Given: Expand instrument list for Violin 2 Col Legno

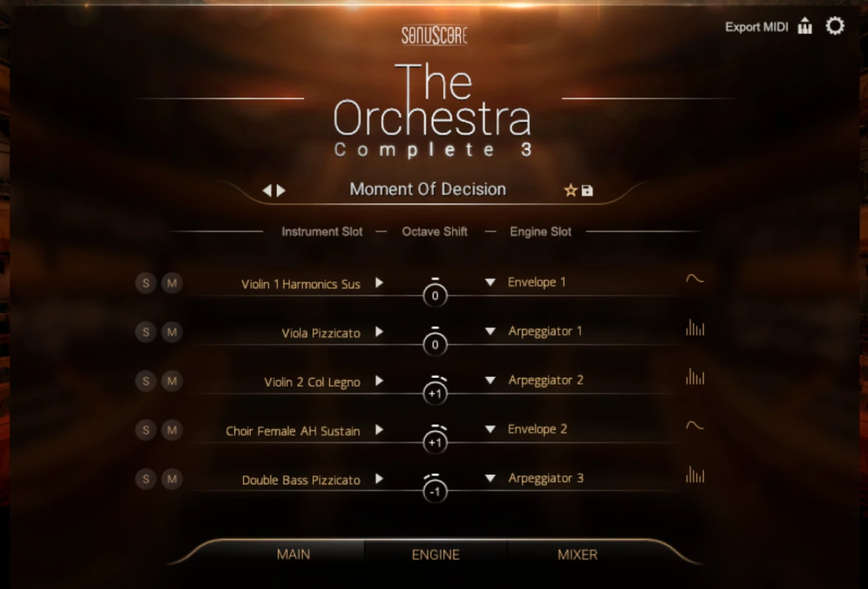Looking at the screenshot, I should (x=379, y=381).
